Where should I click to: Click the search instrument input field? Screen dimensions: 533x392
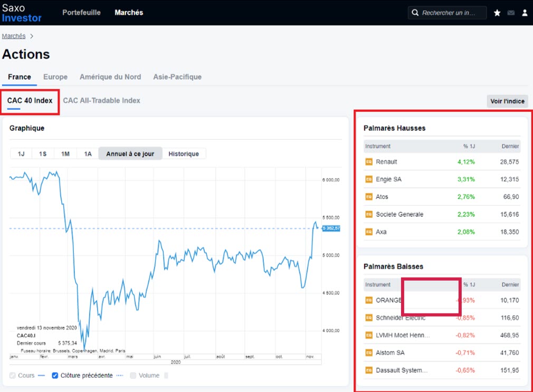[447, 13]
